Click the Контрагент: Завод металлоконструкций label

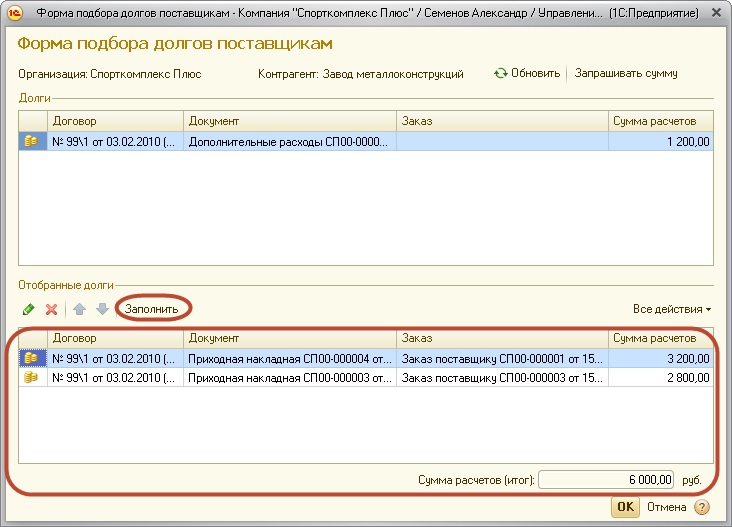coord(360,74)
